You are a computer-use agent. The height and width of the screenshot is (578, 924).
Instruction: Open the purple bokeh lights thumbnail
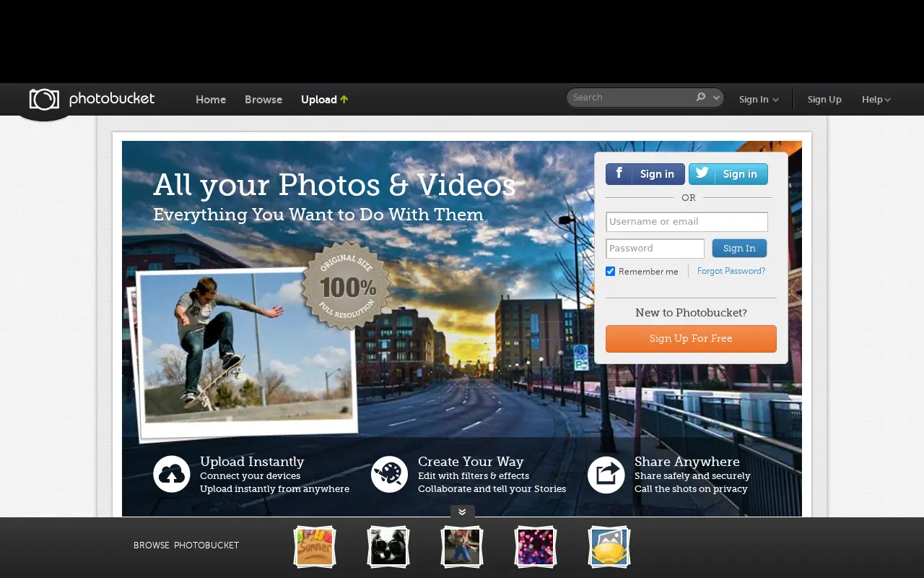(536, 547)
